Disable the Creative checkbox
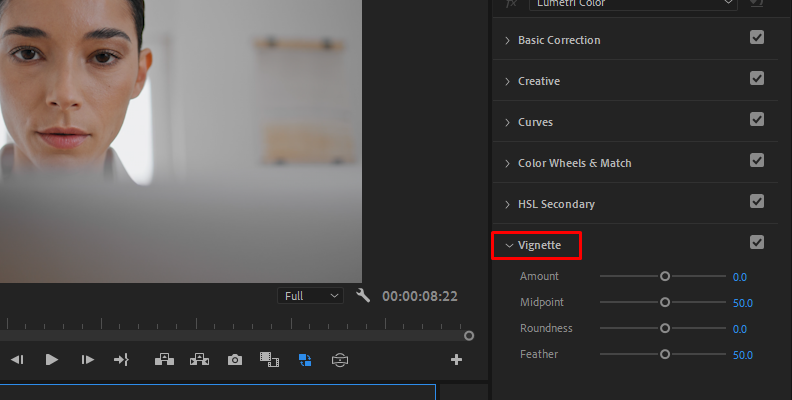Screen dimensions: 792x400 (757, 78)
